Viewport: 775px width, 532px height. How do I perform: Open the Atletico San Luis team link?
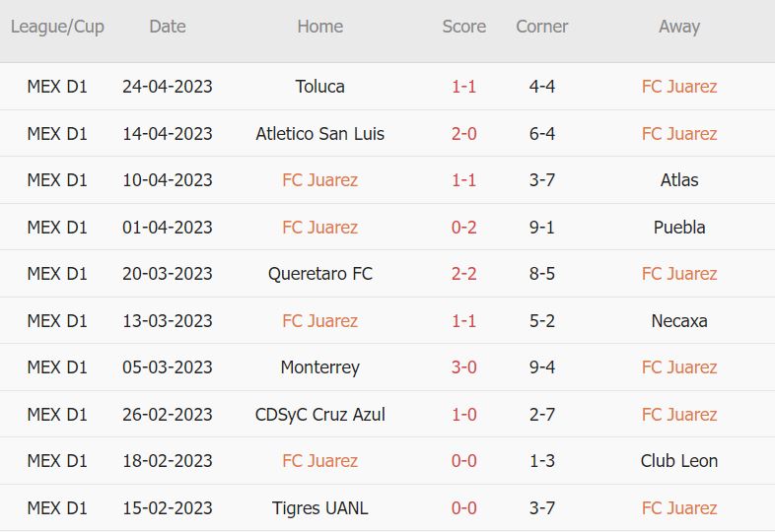320,133
